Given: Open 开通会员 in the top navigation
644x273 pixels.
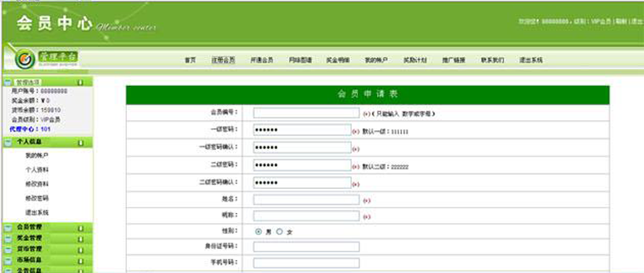Looking at the screenshot, I should click(262, 60).
